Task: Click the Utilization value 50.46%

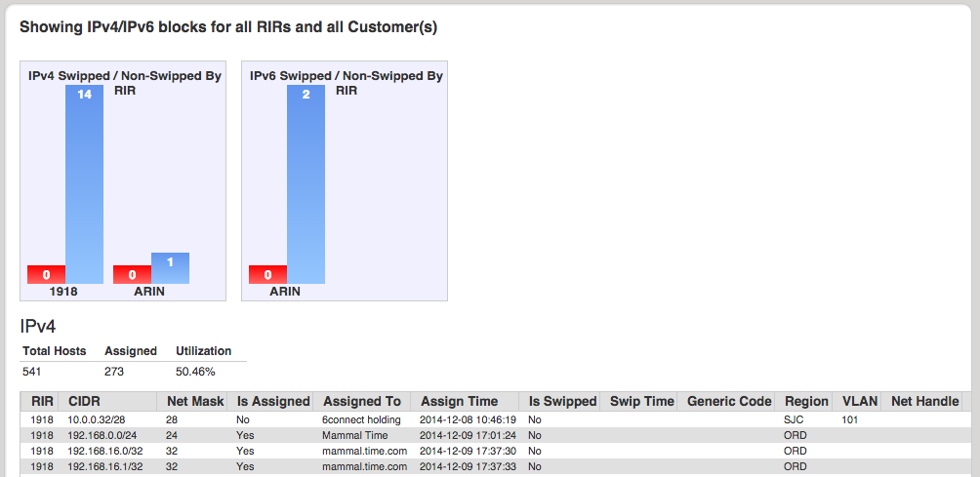Action: (195, 372)
